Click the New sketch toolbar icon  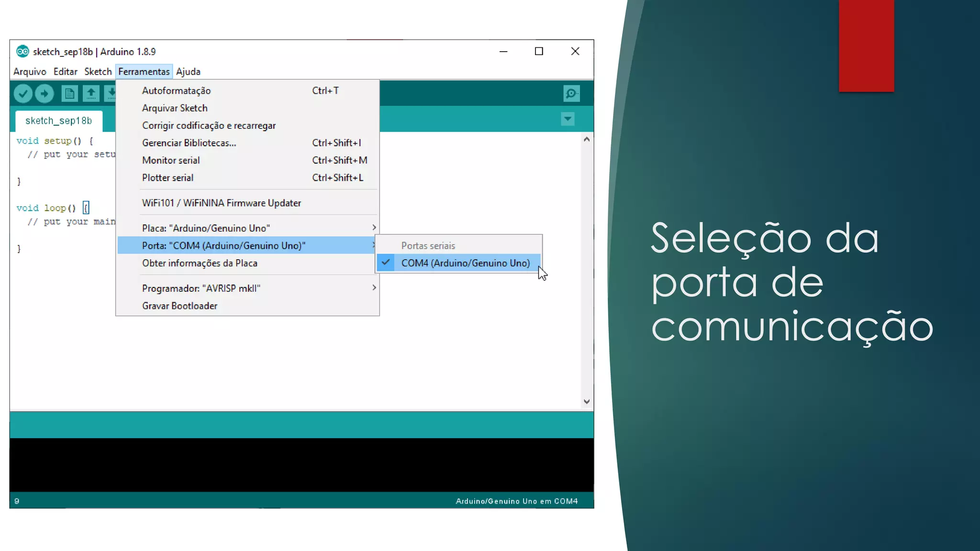(69, 93)
